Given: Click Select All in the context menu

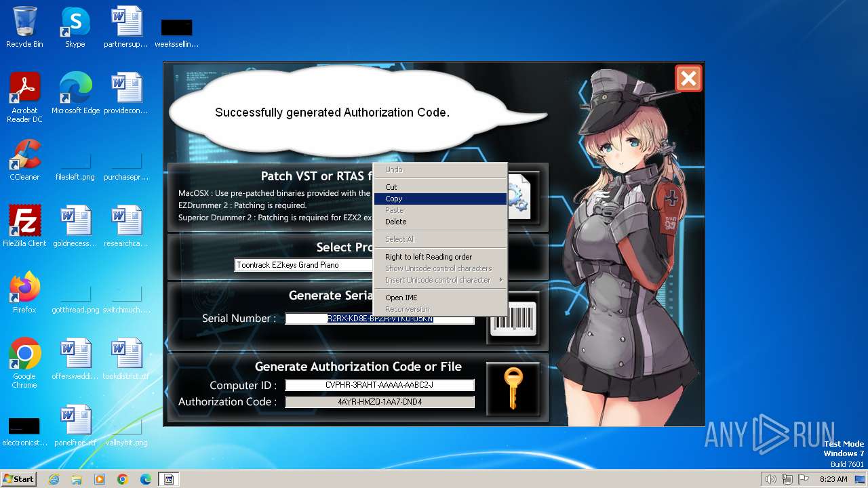Looking at the screenshot, I should coord(440,239).
